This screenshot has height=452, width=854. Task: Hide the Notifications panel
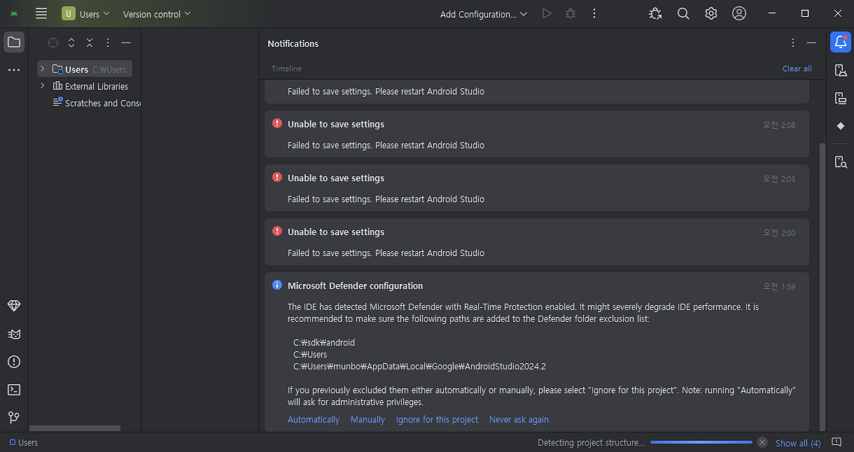[812, 43]
